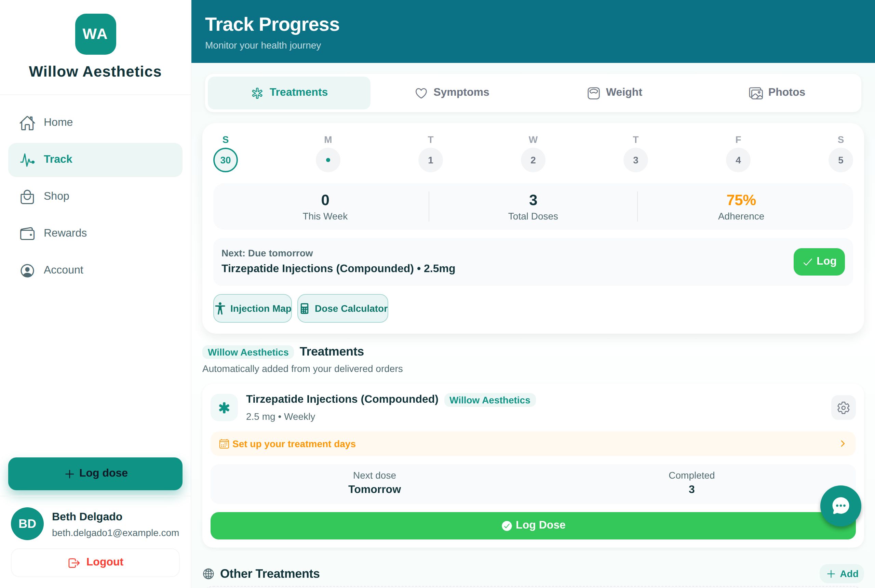The height and width of the screenshot is (588, 875).
Task: Select Saturday day 5
Action: 840,160
